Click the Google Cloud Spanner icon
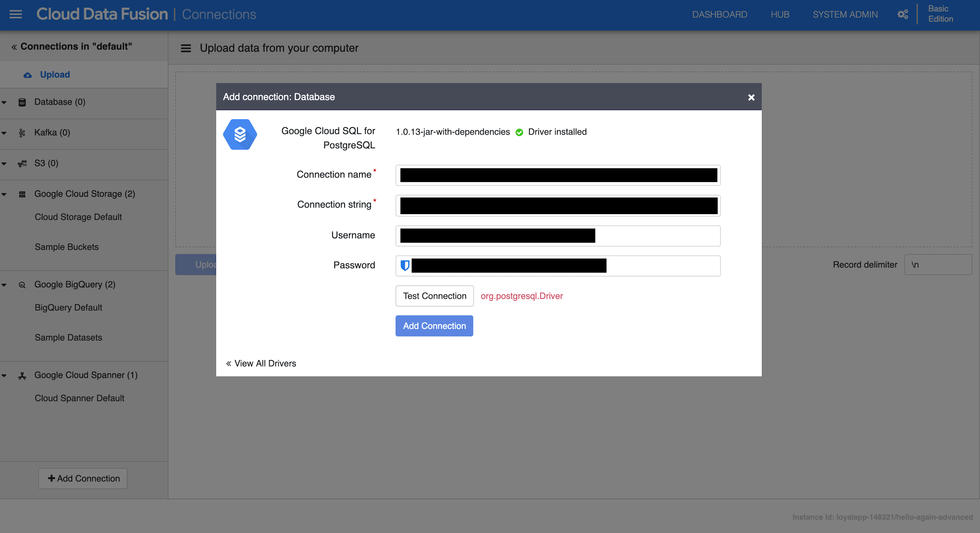980x533 pixels. coord(22,376)
